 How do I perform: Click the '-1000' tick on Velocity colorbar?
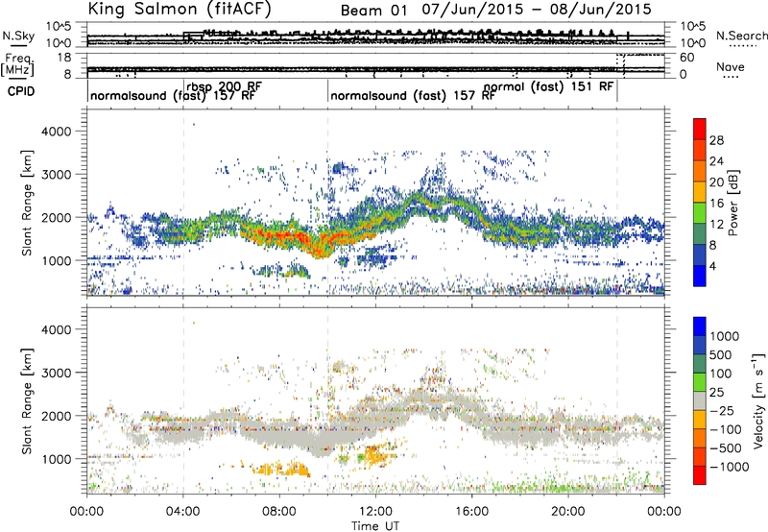[730, 467]
